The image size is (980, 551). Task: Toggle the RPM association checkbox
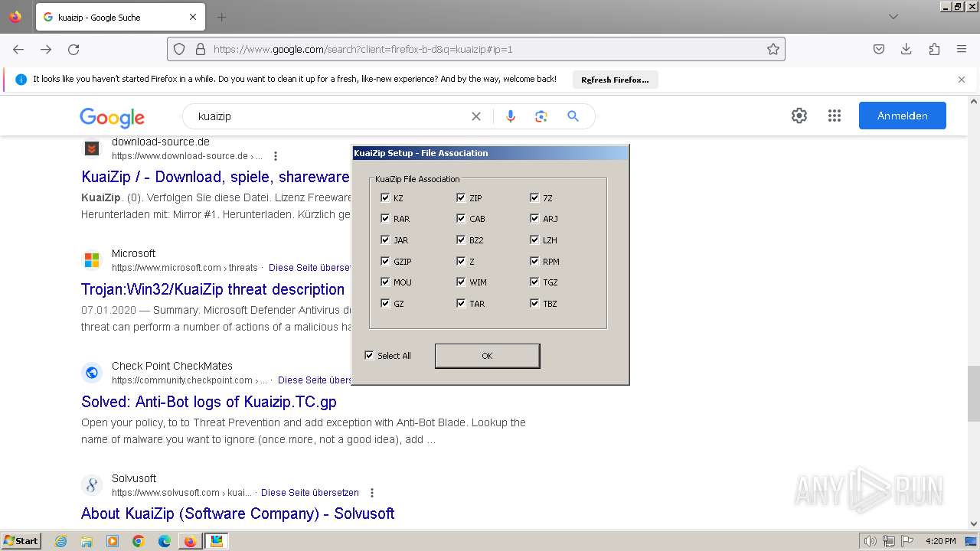(x=534, y=261)
